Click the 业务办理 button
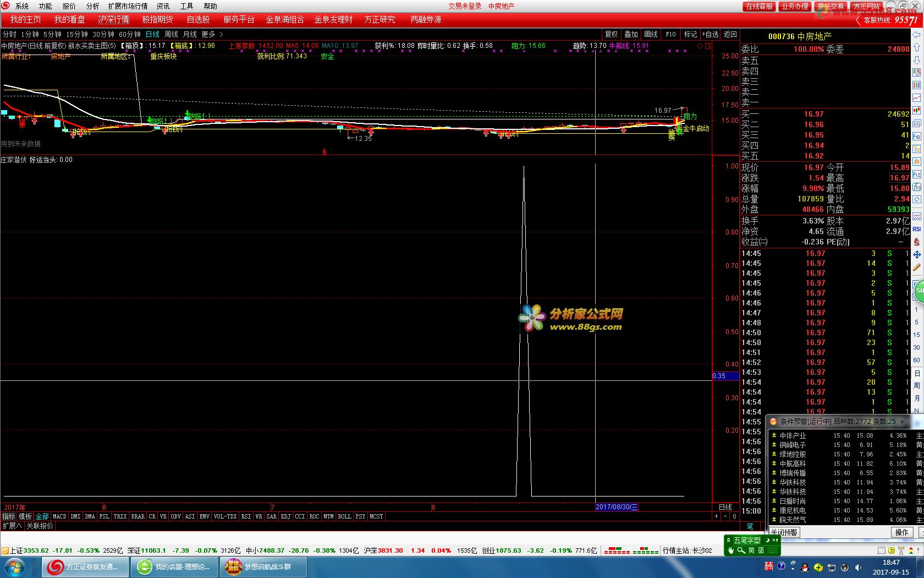 point(795,6)
